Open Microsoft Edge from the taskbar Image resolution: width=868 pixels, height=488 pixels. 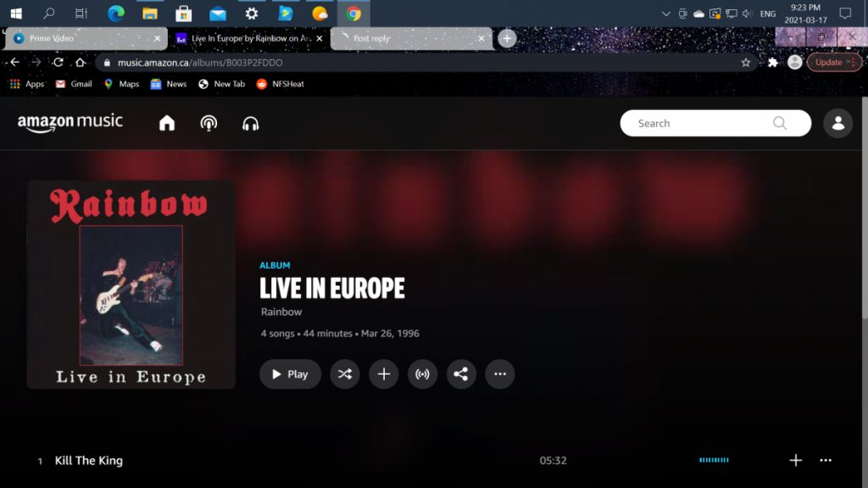point(115,14)
